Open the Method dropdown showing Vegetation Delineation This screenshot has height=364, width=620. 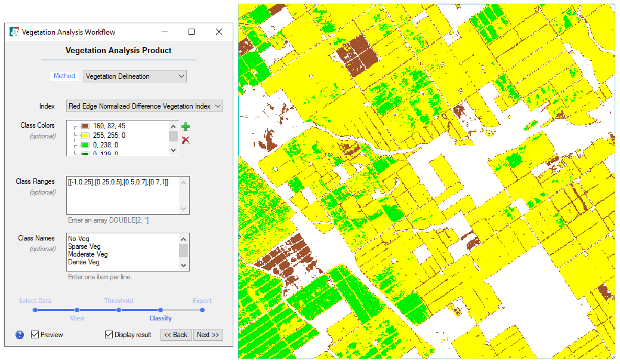(x=135, y=76)
